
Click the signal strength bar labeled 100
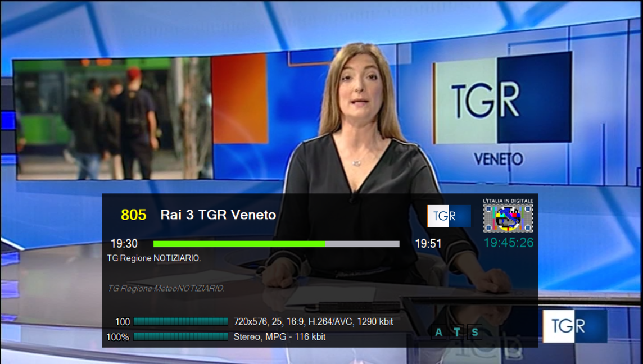click(180, 322)
